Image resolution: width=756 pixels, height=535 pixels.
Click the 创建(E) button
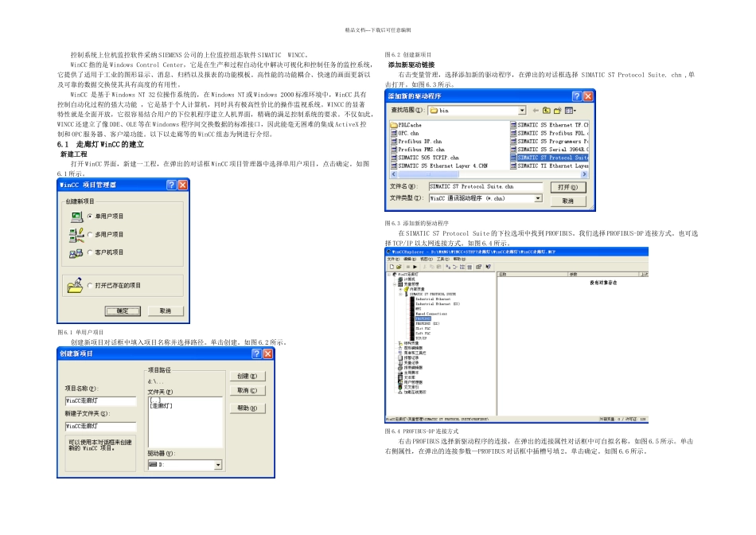(247, 377)
